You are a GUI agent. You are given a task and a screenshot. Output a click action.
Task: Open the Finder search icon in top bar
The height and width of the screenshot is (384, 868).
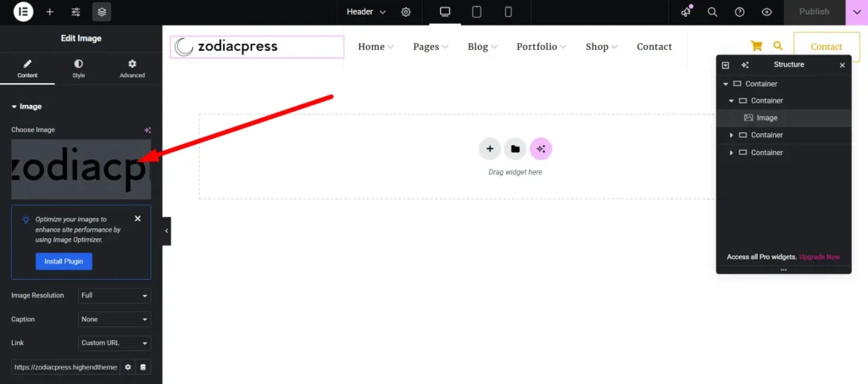pyautogui.click(x=712, y=12)
